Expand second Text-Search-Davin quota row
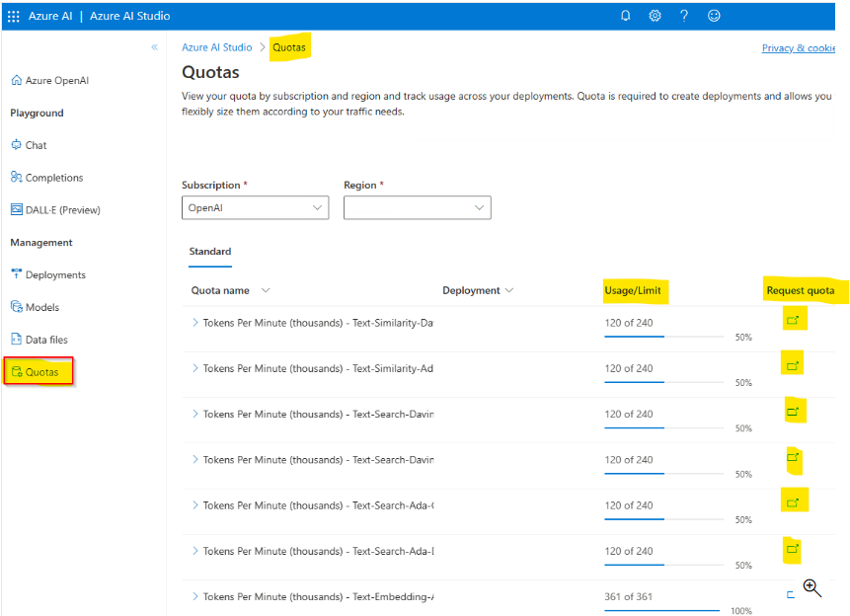 tap(195, 460)
